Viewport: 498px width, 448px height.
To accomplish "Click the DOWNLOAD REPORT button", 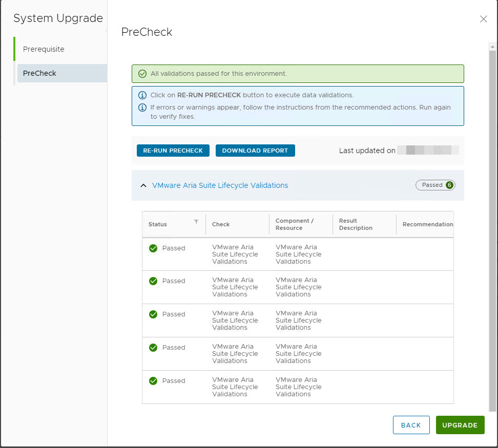I will click(x=255, y=150).
